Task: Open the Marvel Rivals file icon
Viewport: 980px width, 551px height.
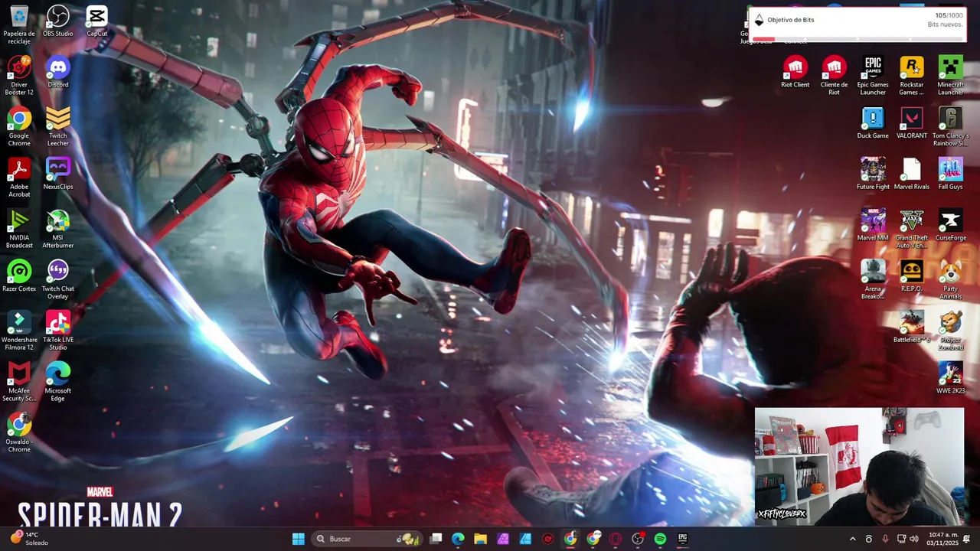Action: [x=911, y=174]
